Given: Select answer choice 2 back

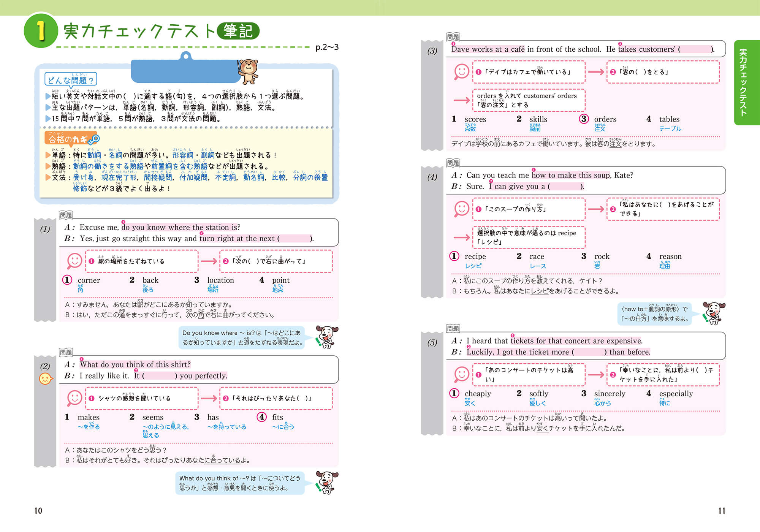Looking at the screenshot, I should (x=144, y=280).
